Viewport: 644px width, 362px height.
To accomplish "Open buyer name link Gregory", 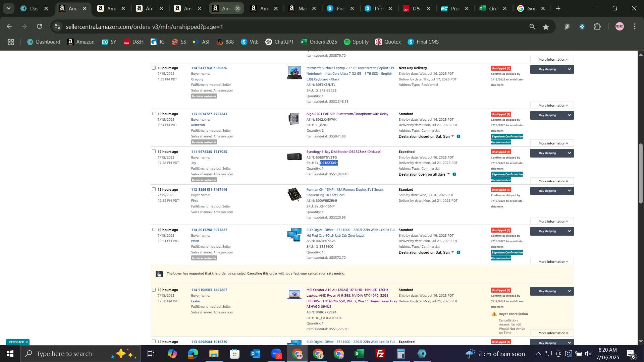I will (197, 79).
